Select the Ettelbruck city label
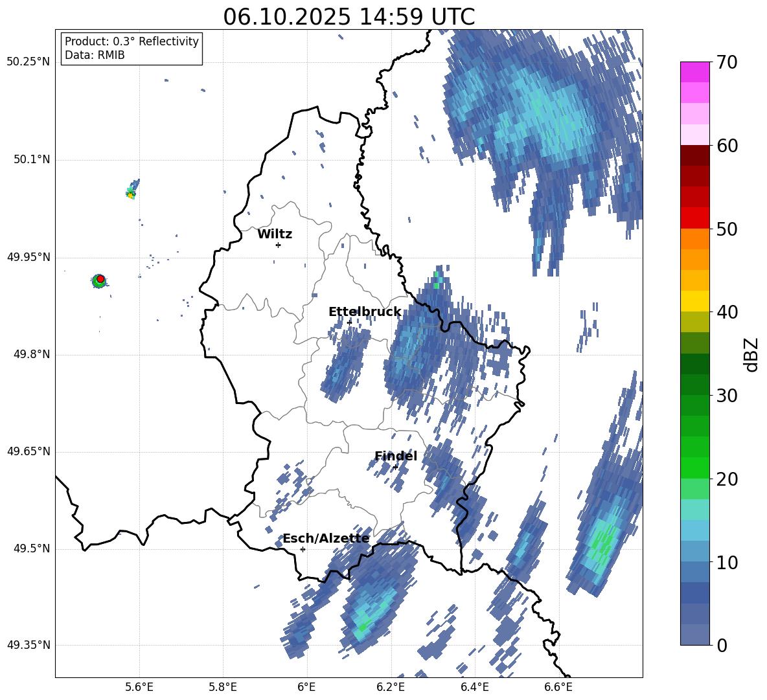Screen dimensions: 767x700 (x=365, y=312)
